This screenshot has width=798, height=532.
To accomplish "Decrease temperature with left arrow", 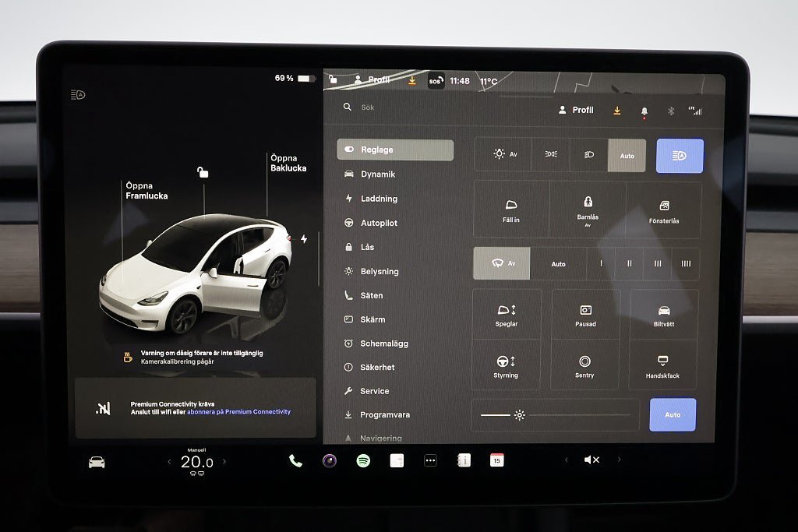I will pos(169,462).
